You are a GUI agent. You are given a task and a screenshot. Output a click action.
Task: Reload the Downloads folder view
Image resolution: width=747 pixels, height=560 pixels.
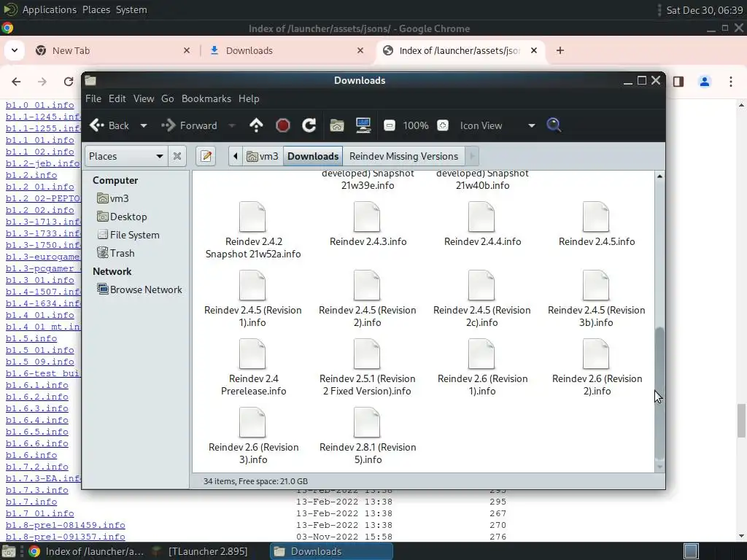[309, 125]
